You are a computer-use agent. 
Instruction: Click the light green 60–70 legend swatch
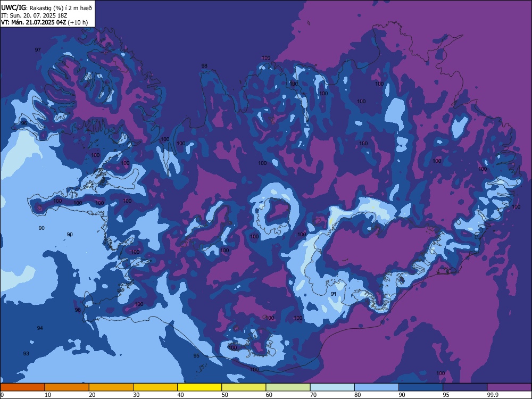pyautogui.click(x=288, y=387)
